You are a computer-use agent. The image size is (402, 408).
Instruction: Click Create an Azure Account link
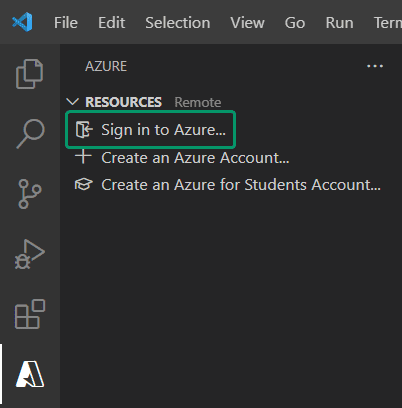pyautogui.click(x=195, y=157)
